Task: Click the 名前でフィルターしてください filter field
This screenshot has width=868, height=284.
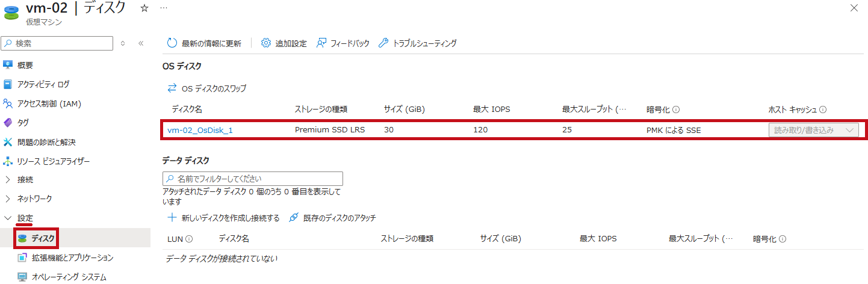Action: 253,179
